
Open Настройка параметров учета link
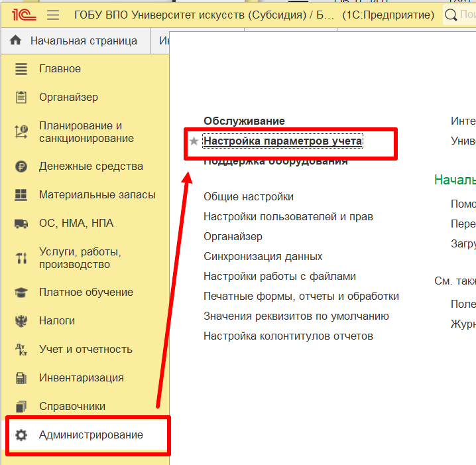[282, 141]
